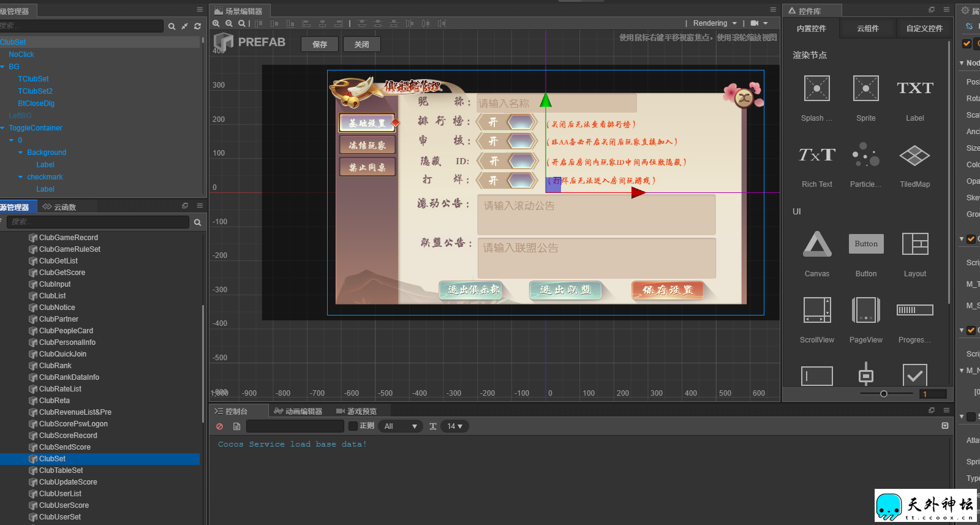Collapse the Node section in inspector
The width and height of the screenshot is (980, 525).
click(x=962, y=63)
